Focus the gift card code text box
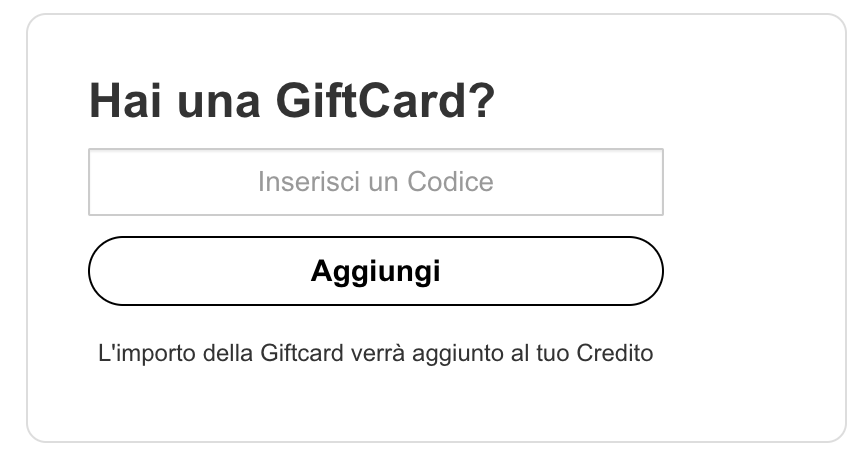This screenshot has height=458, width=868. tap(375, 182)
